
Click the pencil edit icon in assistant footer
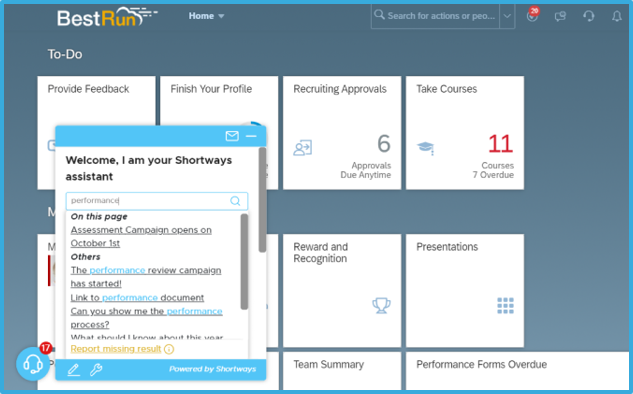tap(73, 369)
